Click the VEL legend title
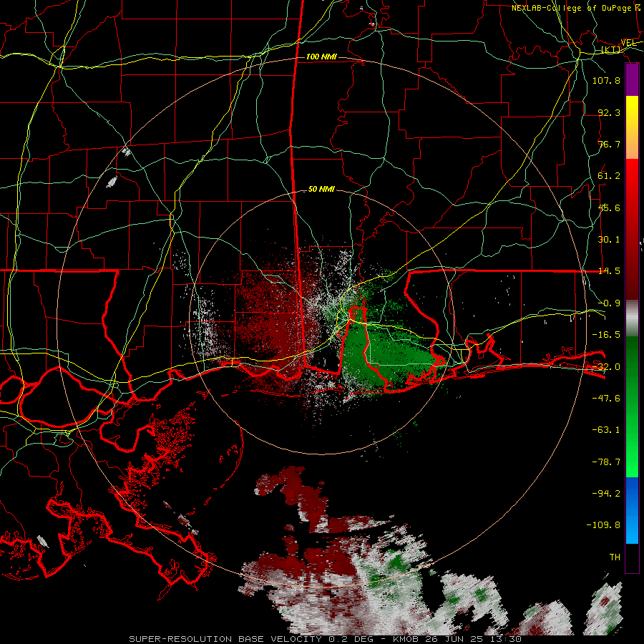 coord(629,43)
